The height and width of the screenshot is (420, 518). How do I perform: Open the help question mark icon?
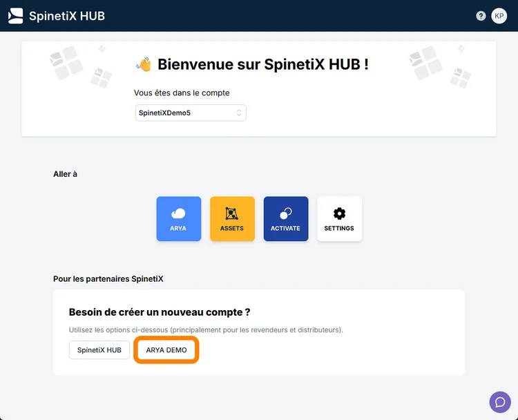pyautogui.click(x=481, y=16)
